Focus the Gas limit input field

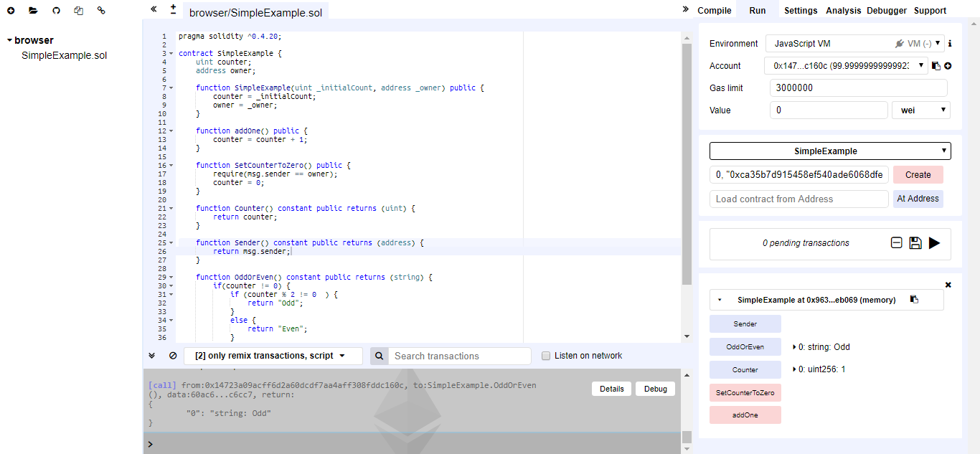tap(859, 88)
